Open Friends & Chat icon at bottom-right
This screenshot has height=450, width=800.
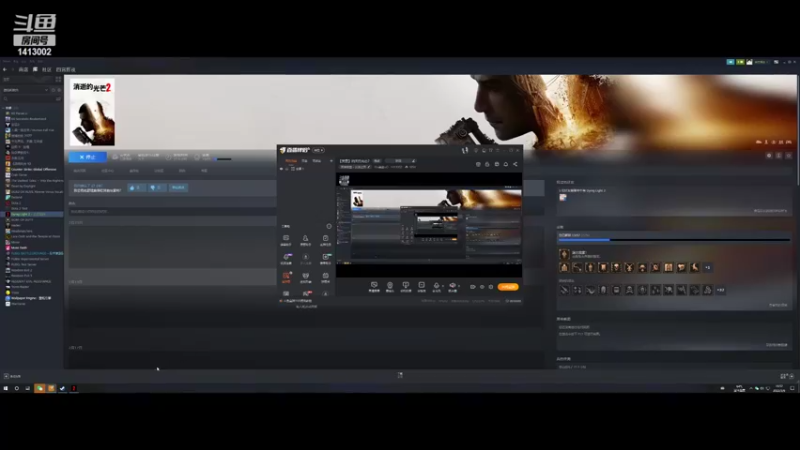click(x=787, y=376)
